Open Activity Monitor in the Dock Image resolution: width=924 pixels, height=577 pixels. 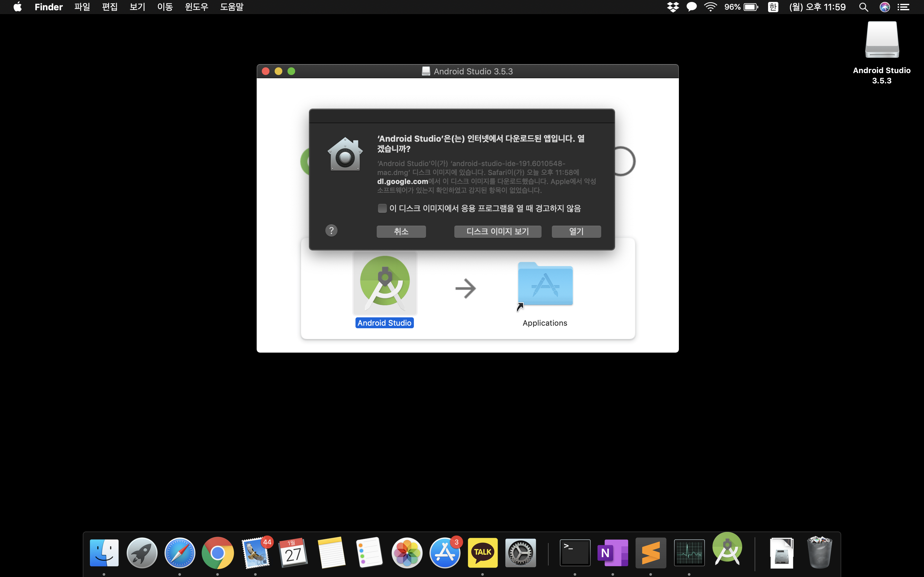pos(689,553)
